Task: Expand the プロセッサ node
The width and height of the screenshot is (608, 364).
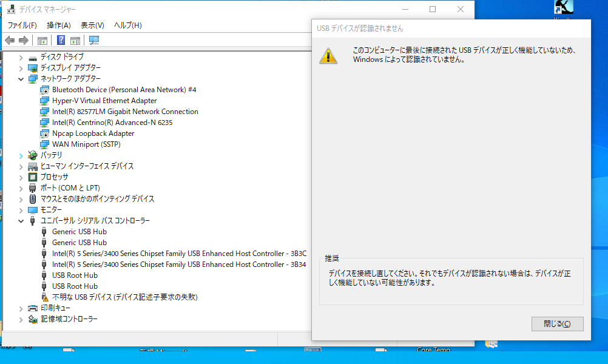Action: (x=21, y=178)
